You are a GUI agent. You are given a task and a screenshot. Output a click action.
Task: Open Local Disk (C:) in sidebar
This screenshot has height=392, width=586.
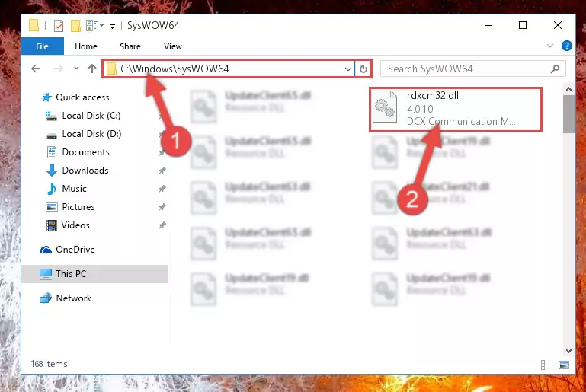tap(91, 116)
